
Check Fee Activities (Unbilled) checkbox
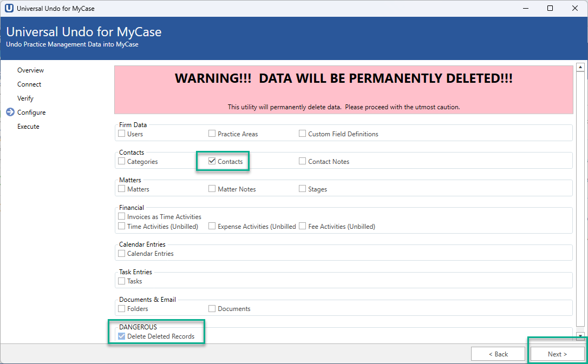coord(302,226)
